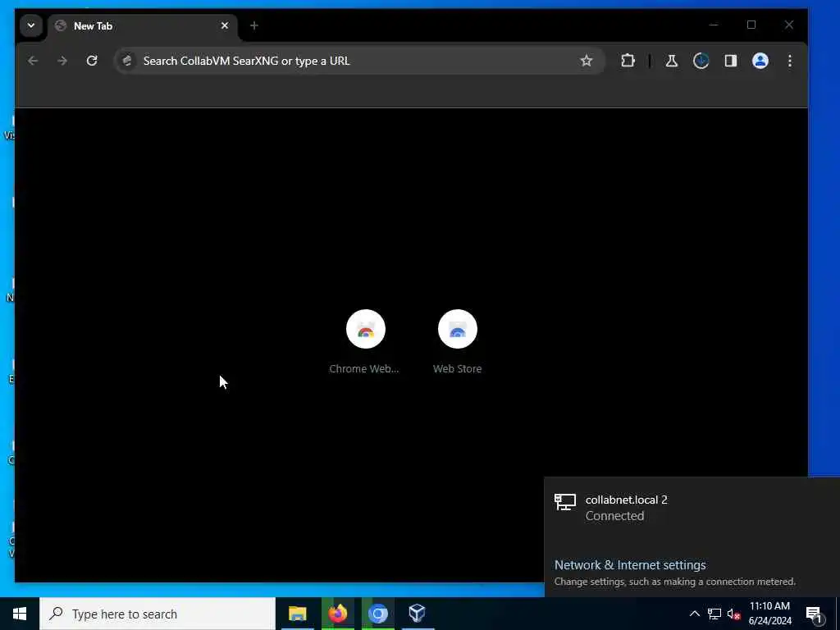Select the collabnet.local 2 network entry

tap(692, 508)
